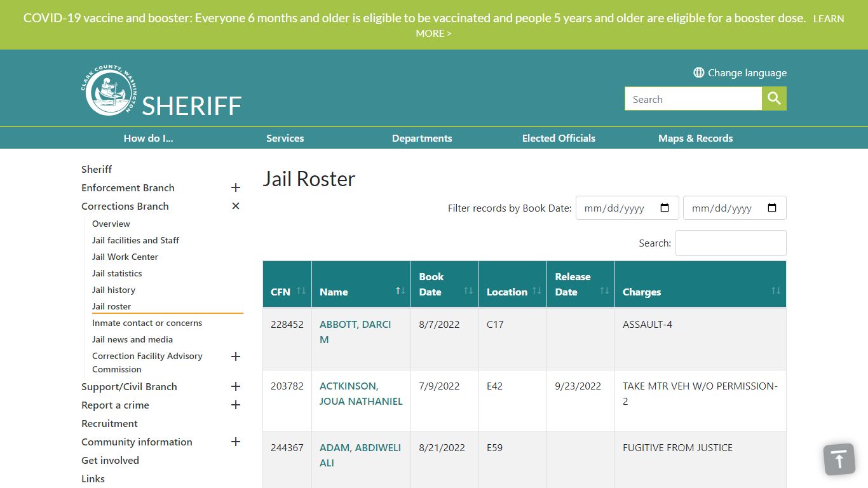
Task: Click CFN cell 244367
Action: pyautogui.click(x=287, y=447)
